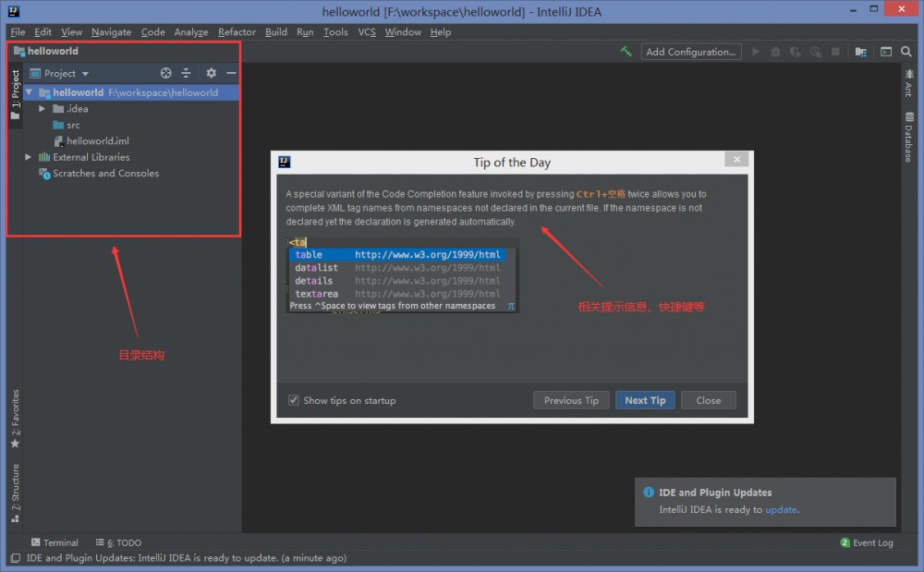Click the Debug bug icon
This screenshot has height=572, width=924.
[776, 52]
